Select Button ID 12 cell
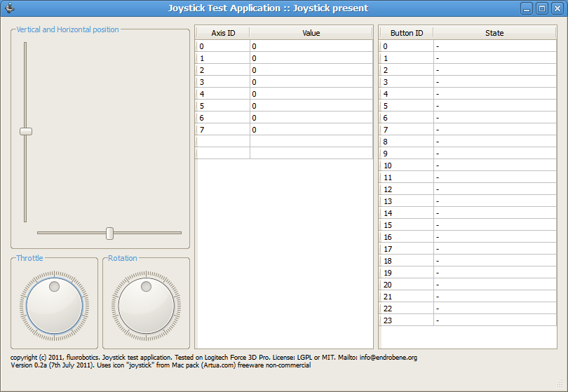 tap(407, 189)
